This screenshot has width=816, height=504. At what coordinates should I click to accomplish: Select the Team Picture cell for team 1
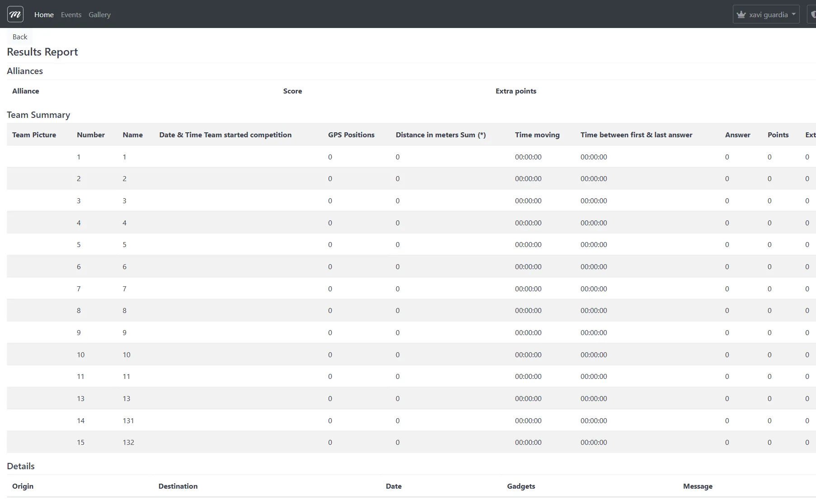pyautogui.click(x=34, y=157)
